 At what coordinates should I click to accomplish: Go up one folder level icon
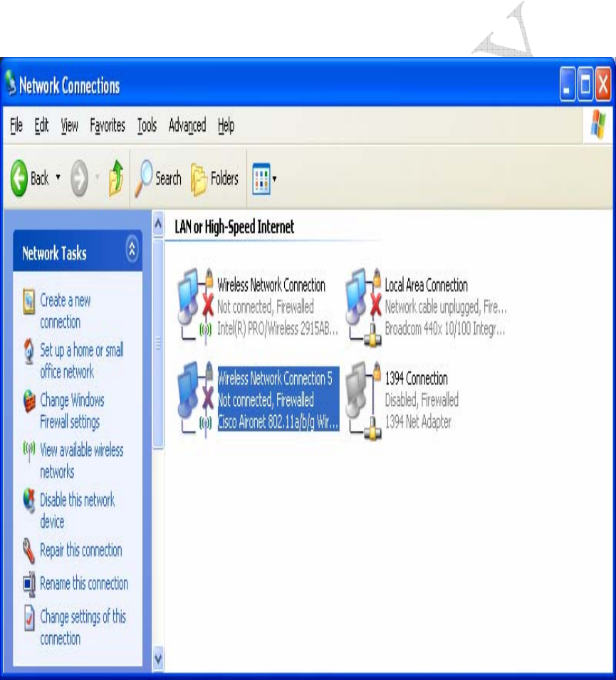[x=116, y=178]
